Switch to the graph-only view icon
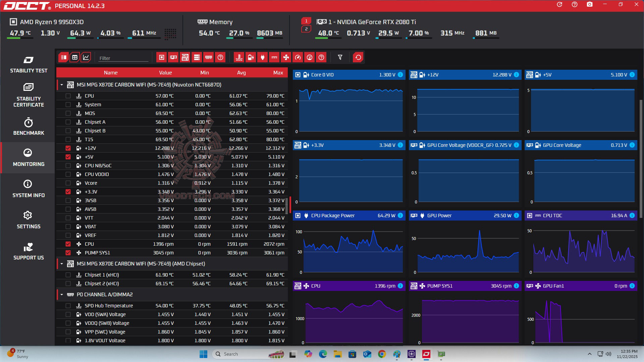The image size is (644, 362). (x=86, y=57)
